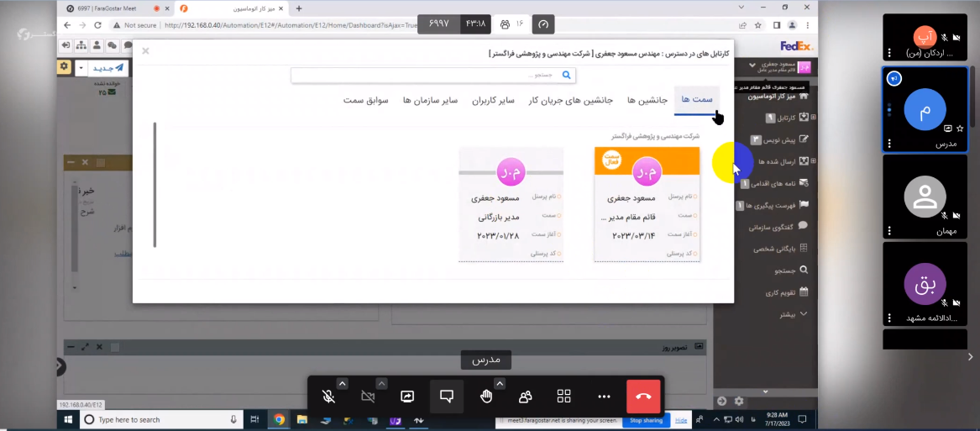Open the سوابق سمت tab
Image resolution: width=980 pixels, height=431 pixels.
tap(365, 100)
